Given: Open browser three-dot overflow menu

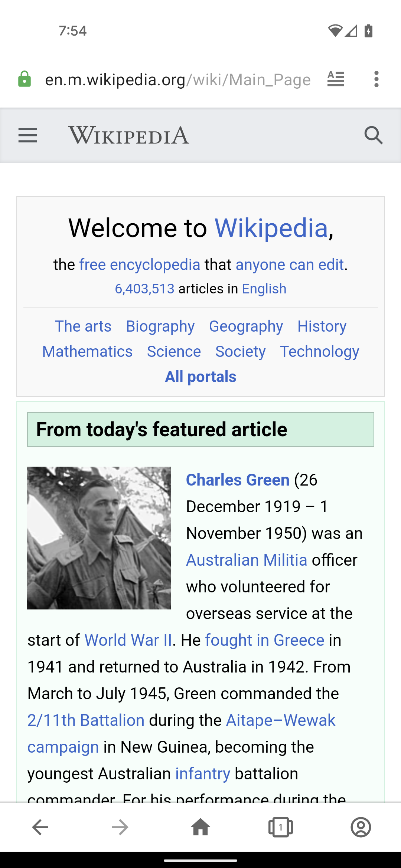Looking at the screenshot, I should click(x=376, y=79).
